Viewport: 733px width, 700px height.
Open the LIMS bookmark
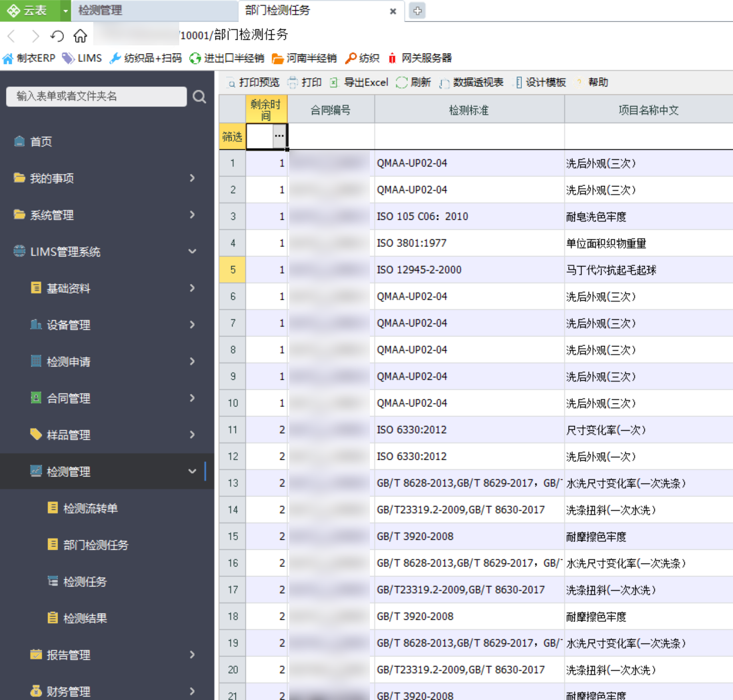82,58
